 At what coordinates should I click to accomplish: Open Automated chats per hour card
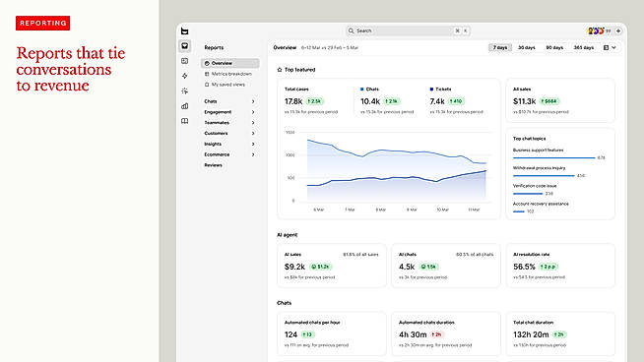click(332, 333)
